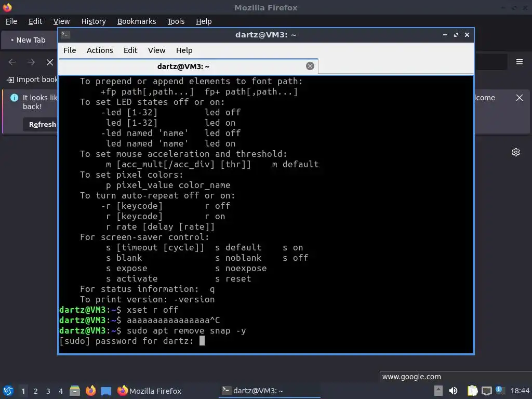
Task: Open clipboard manager tray icon
Action: 472,391
